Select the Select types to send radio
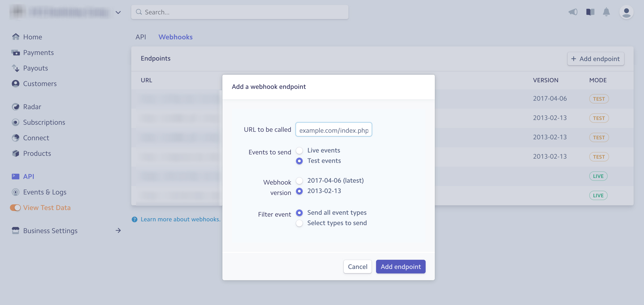 299,223
